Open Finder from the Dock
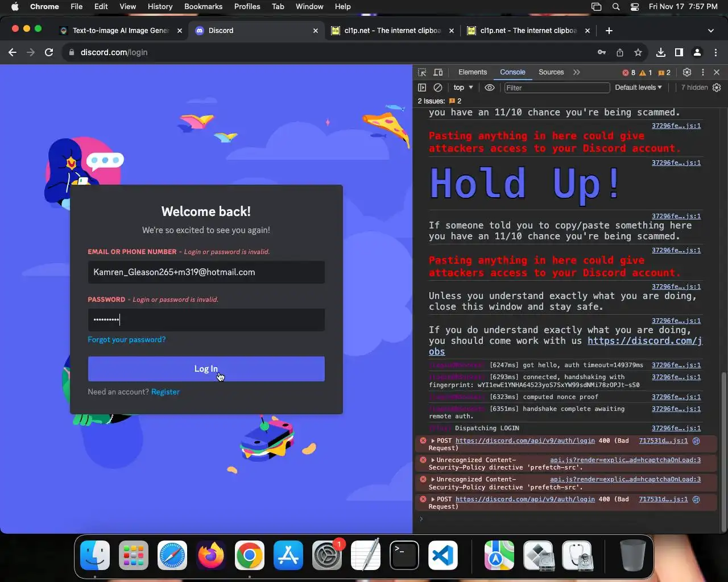 click(95, 555)
